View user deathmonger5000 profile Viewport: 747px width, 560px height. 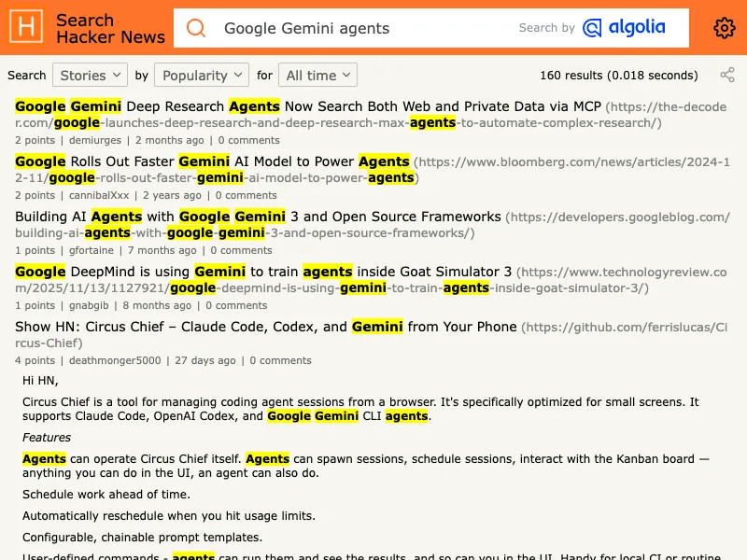[x=115, y=360]
